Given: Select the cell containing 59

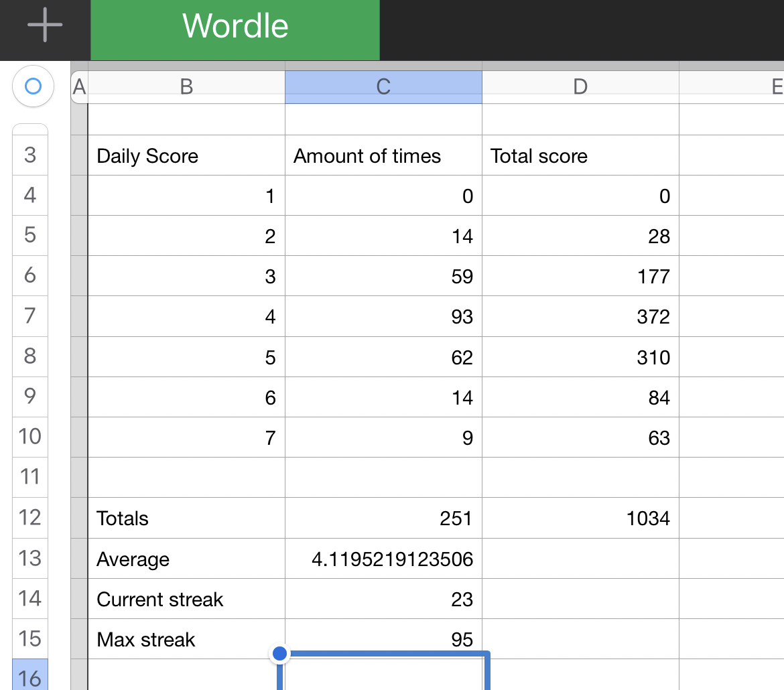Looking at the screenshot, I should click(x=383, y=276).
